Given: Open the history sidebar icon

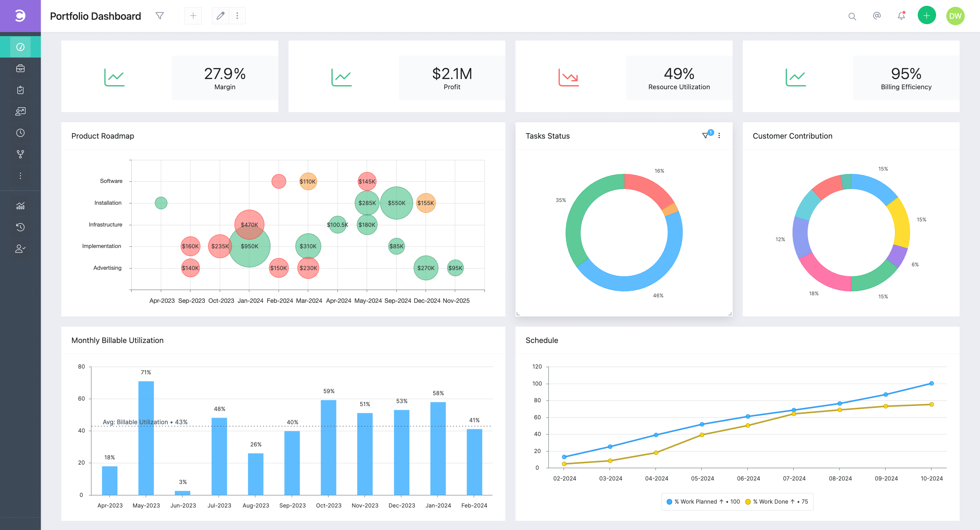Looking at the screenshot, I should (20, 227).
